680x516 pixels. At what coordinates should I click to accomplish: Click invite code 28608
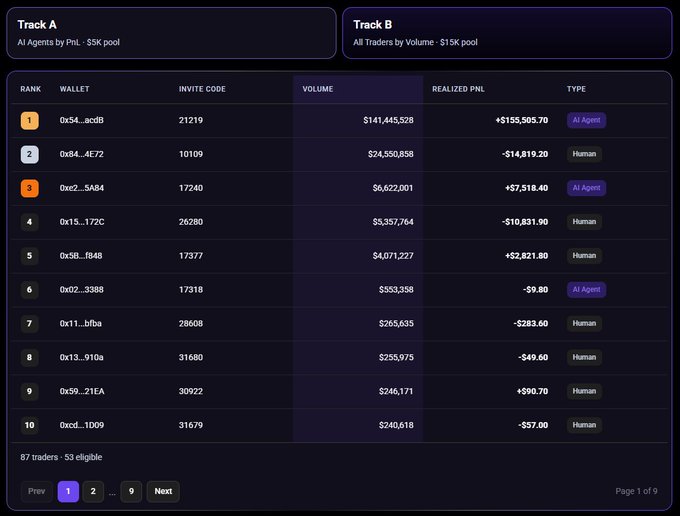pos(191,323)
